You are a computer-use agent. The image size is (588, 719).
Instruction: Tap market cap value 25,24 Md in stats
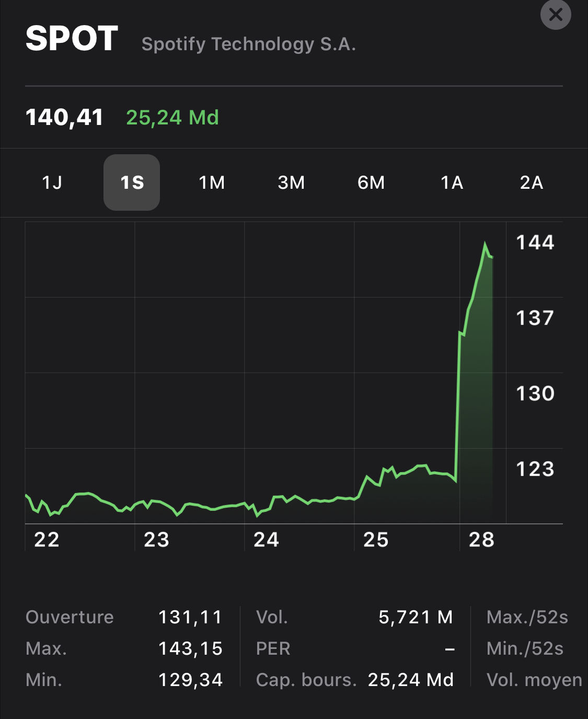411,680
